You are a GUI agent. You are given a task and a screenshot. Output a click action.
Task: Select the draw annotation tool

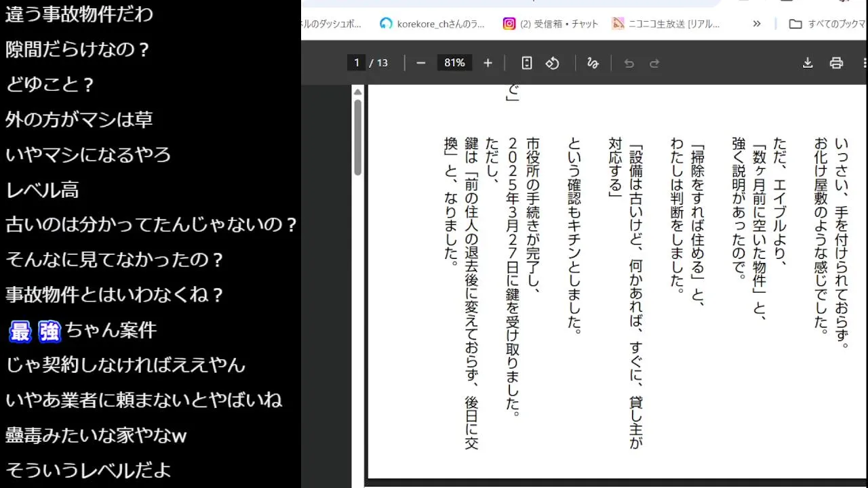click(593, 63)
